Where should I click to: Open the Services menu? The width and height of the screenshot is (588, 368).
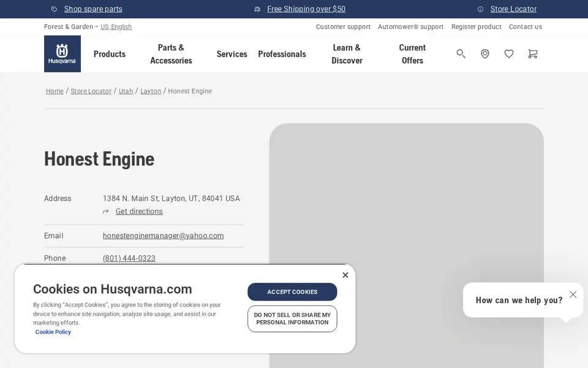pyautogui.click(x=232, y=54)
